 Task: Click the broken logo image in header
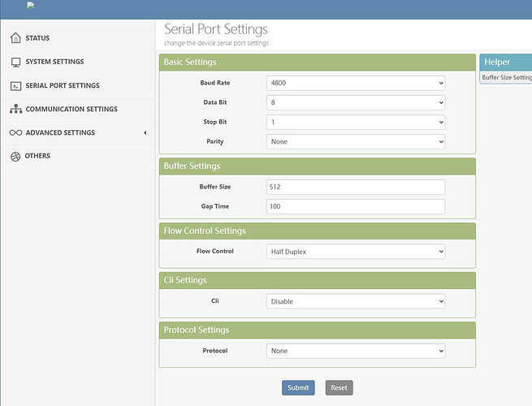pos(31,6)
